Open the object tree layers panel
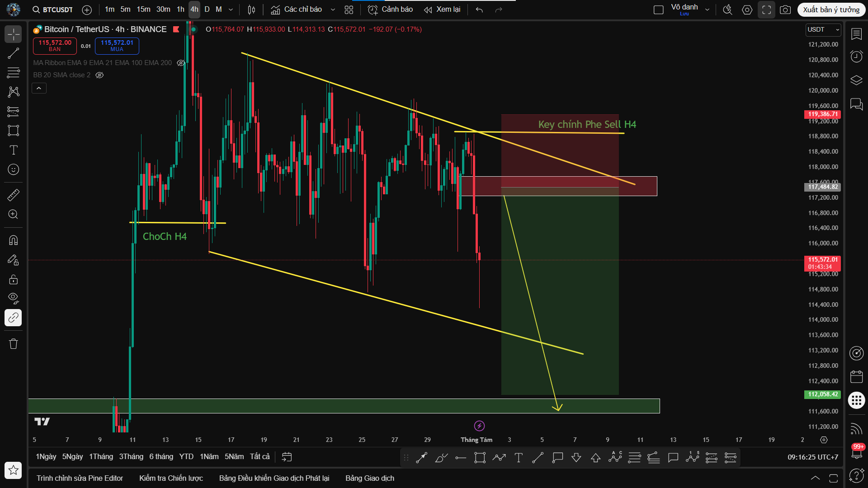The width and height of the screenshot is (868, 488). 857,80
